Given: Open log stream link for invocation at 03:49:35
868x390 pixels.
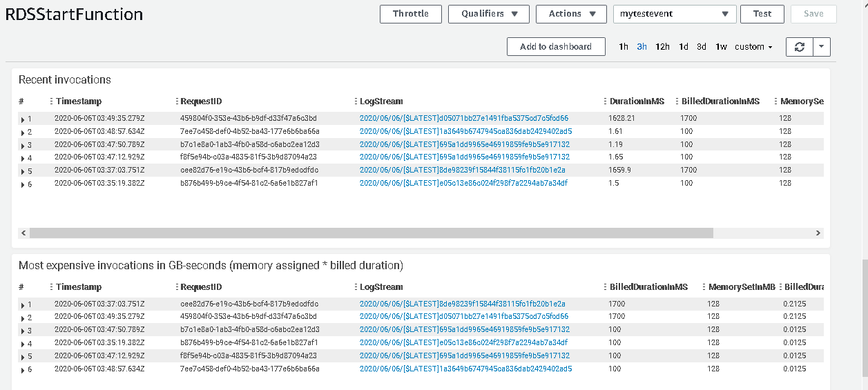Looking at the screenshot, I should [463, 119].
